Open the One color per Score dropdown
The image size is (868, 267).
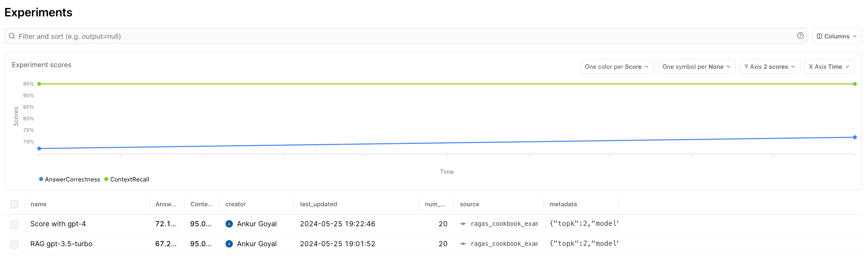(617, 67)
